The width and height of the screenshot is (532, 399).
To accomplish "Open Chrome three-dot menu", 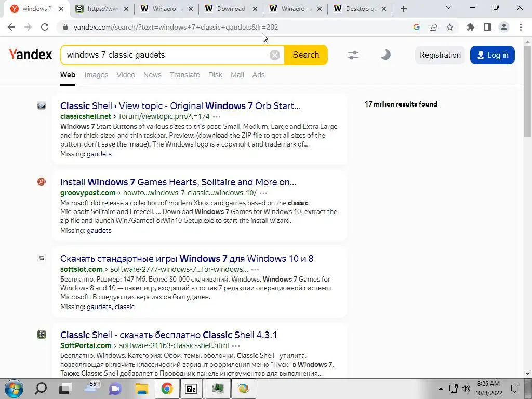I will pyautogui.click(x=521, y=27).
